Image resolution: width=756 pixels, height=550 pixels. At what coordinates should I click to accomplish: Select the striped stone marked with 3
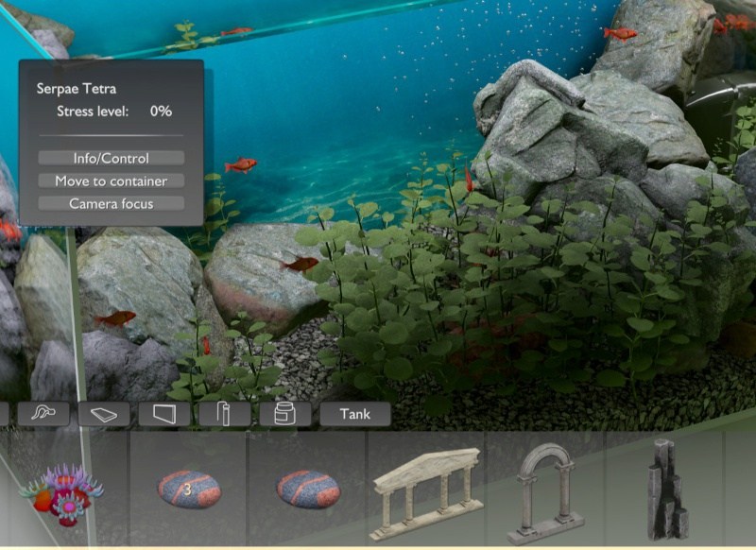[x=188, y=490]
